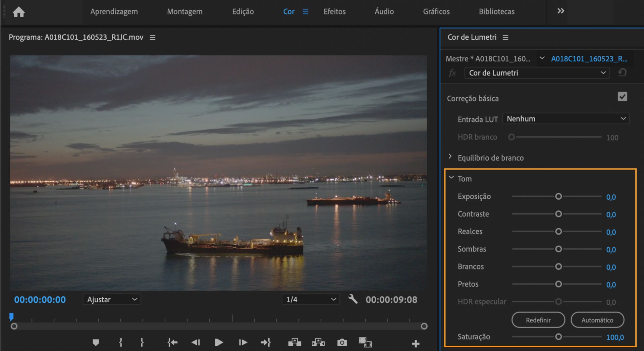Click the Lift button icon

pos(294,342)
